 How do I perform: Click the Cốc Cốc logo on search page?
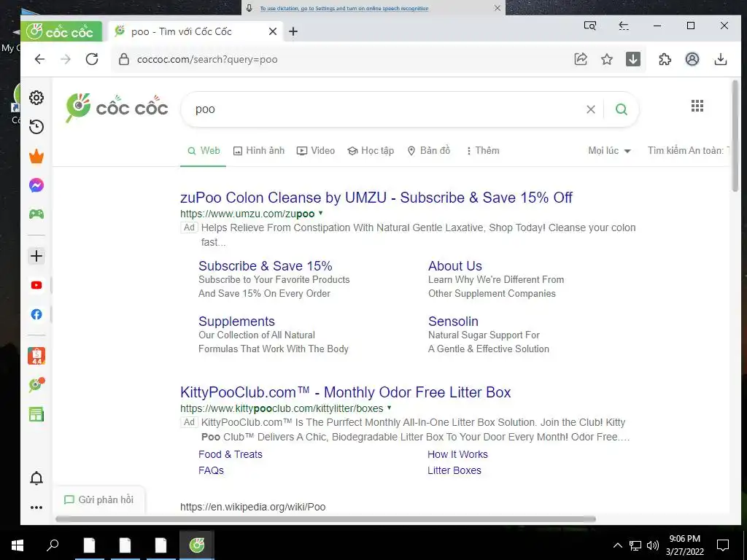[x=117, y=108]
